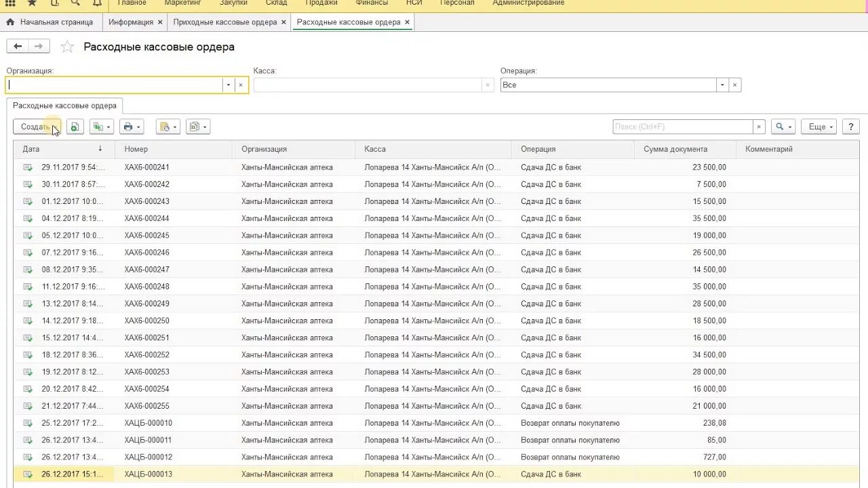Open the print menu
The height and width of the screenshot is (488, 868).
(131, 127)
